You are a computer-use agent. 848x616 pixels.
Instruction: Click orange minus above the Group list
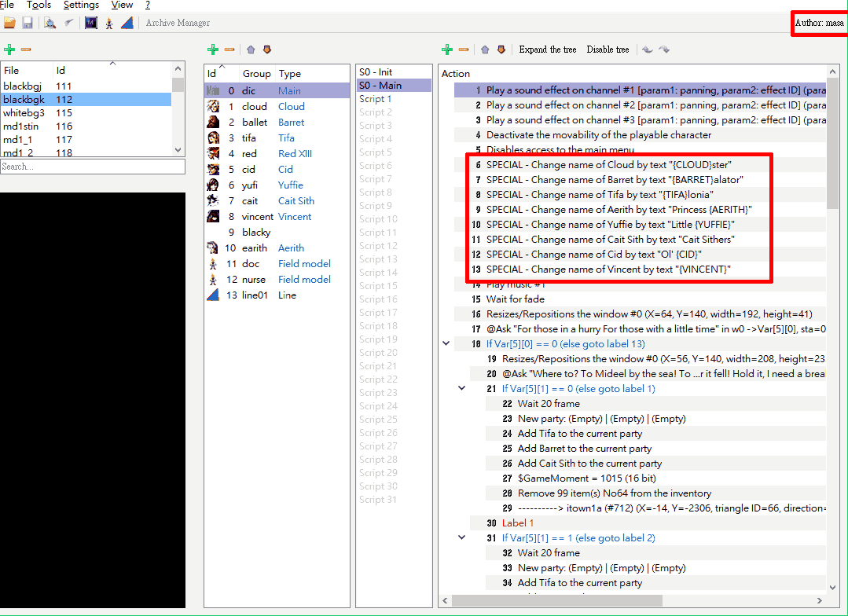pos(229,49)
